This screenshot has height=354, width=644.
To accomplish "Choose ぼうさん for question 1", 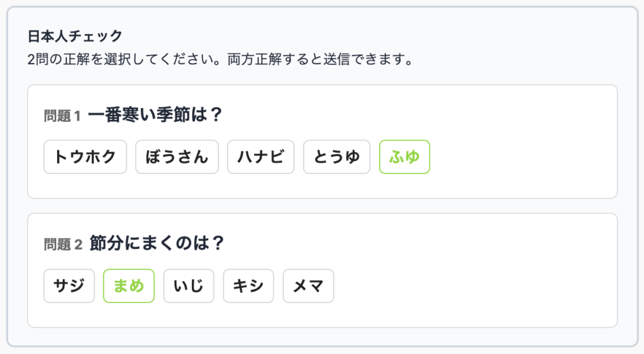I will click(x=177, y=157).
